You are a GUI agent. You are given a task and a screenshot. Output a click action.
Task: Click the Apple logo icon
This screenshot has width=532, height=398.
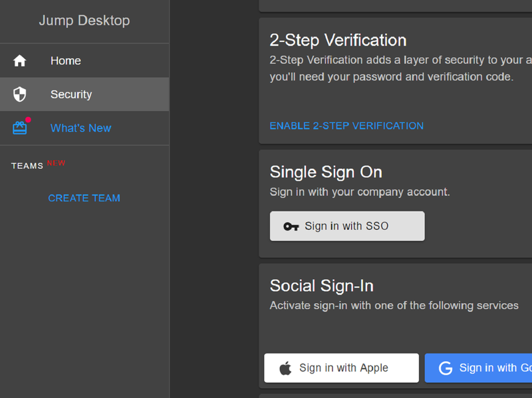pyautogui.click(x=285, y=368)
